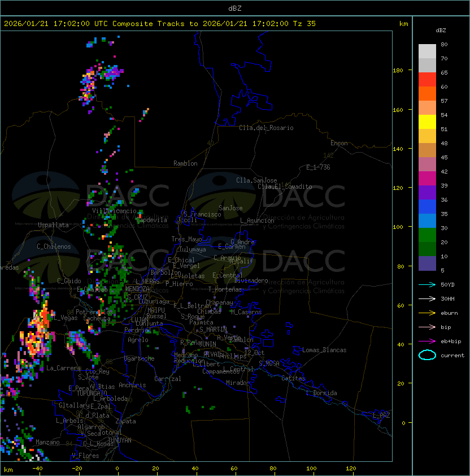470x476 pixels.
Task: Click the 'Ramblon' label near top center
Action: (185, 163)
